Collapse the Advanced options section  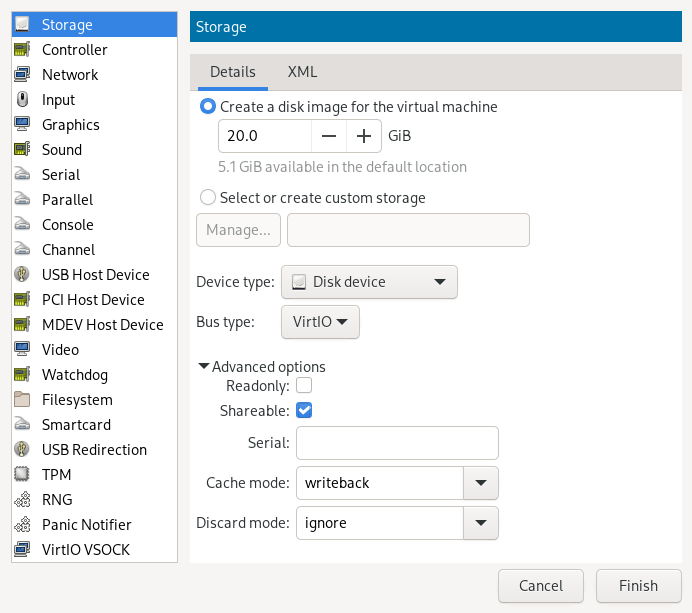click(x=205, y=367)
